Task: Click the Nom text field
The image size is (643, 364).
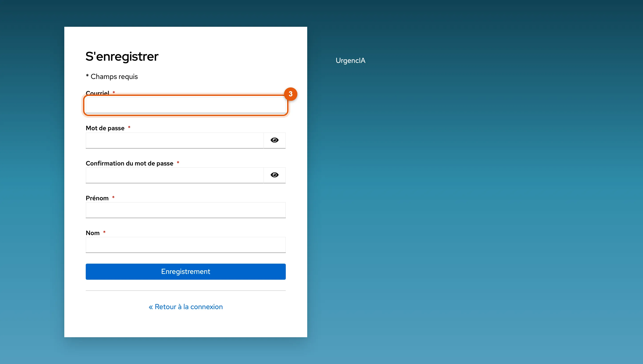Action: tap(186, 245)
